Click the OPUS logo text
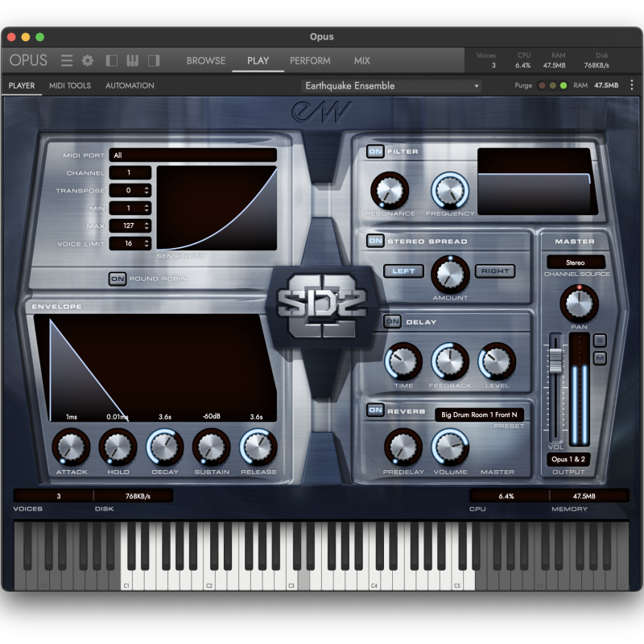This screenshot has width=644, height=644. point(28,60)
